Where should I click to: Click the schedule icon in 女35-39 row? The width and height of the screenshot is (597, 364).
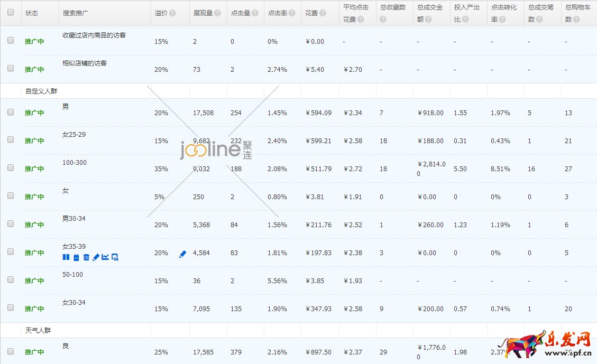coord(75,257)
